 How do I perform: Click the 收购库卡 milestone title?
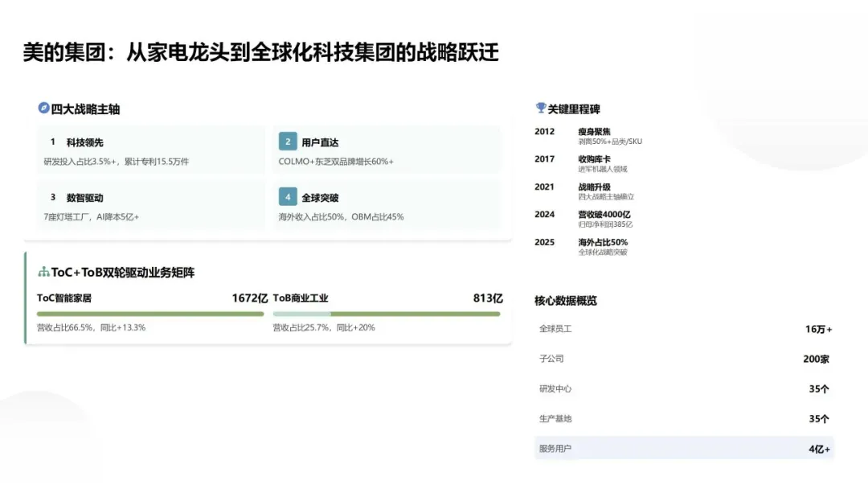click(595, 159)
